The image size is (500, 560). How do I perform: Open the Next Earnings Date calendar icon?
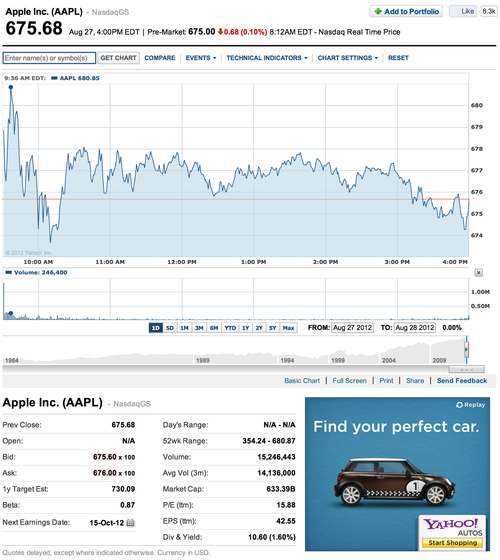[x=130, y=523]
